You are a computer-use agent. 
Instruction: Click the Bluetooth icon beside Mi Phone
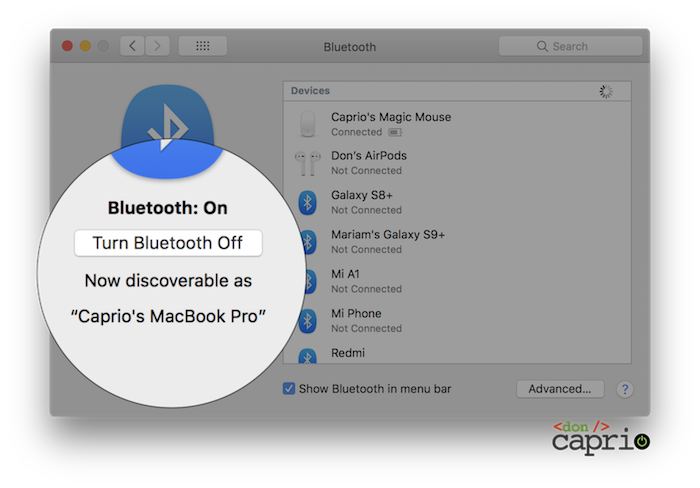(x=308, y=321)
